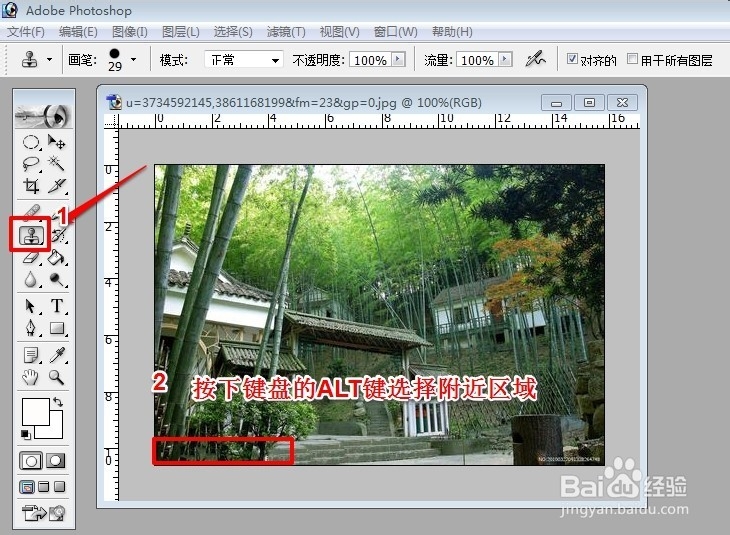This screenshot has height=535, width=730.
Task: Select the Hand tool
Action: point(31,377)
